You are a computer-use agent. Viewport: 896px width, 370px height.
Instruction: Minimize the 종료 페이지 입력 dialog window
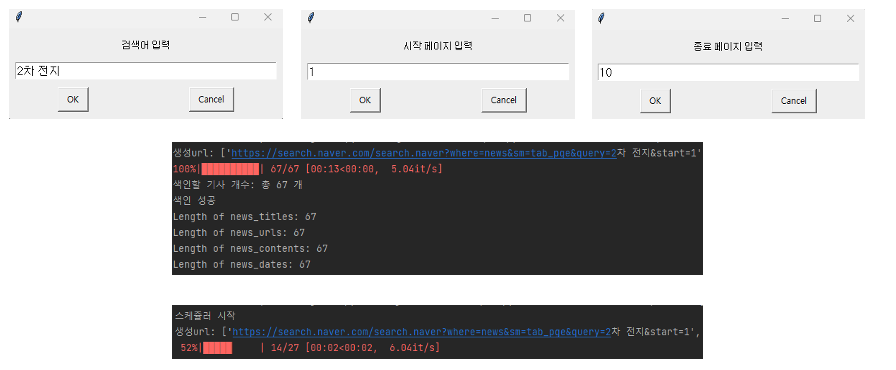coord(785,19)
